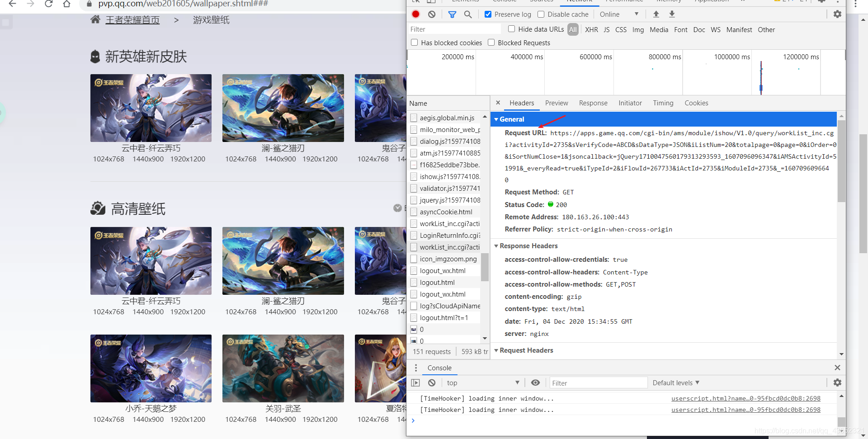Open the 王者荣耀首页 breadcrumb link
Image resolution: width=868 pixels, height=439 pixels.
click(x=132, y=20)
